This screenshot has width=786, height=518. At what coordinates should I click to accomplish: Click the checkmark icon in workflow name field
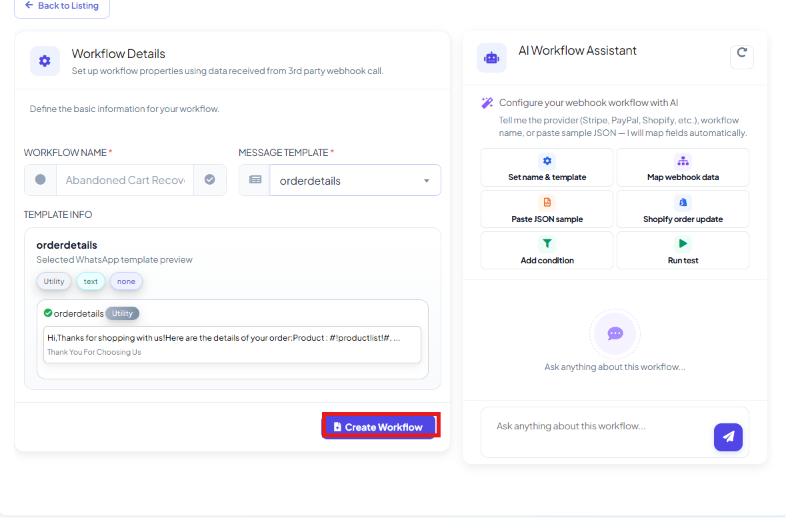[210, 180]
